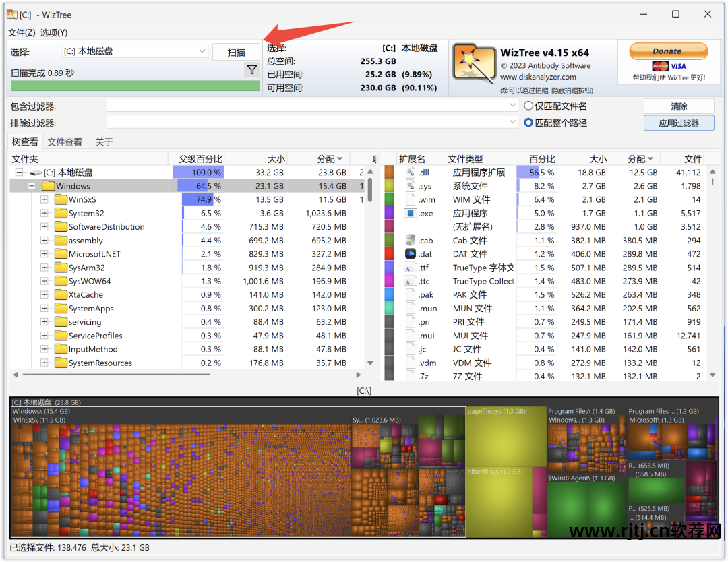Click the color swatch for .exe

[x=389, y=213]
